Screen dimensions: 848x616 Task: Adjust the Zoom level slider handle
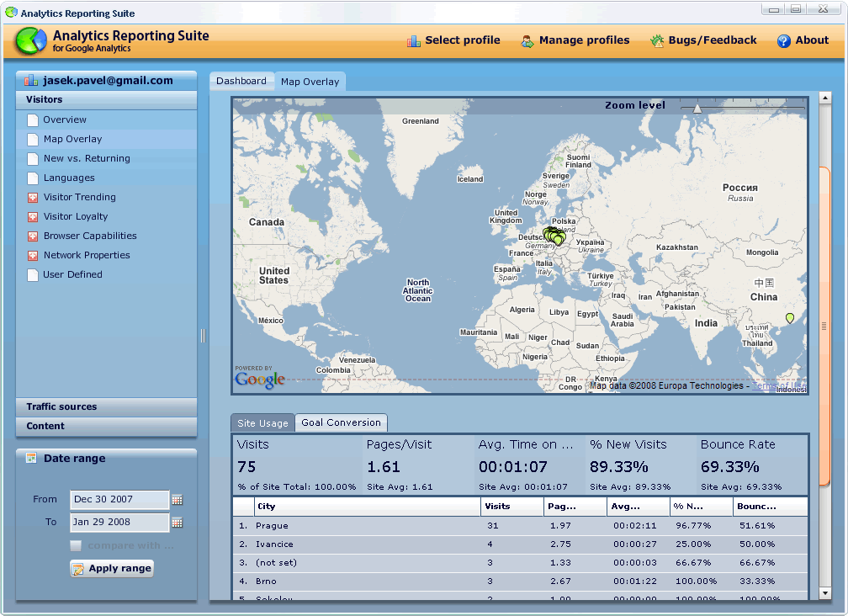[x=697, y=109]
